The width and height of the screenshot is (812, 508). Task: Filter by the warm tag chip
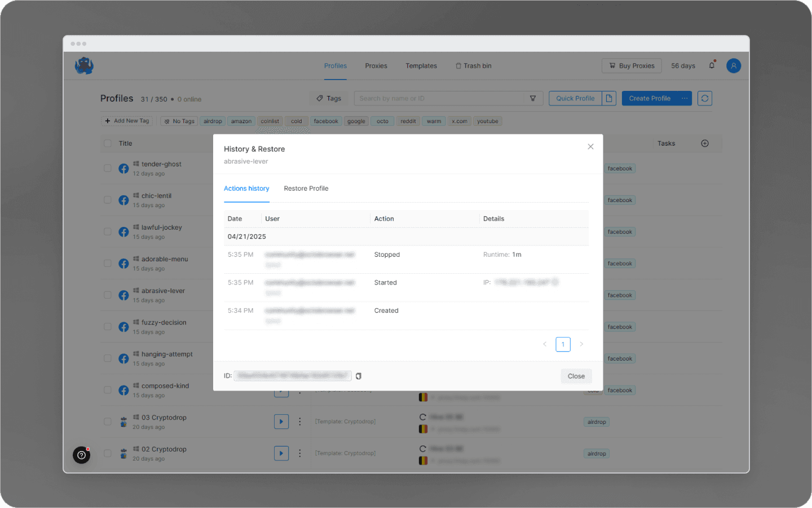(434, 121)
